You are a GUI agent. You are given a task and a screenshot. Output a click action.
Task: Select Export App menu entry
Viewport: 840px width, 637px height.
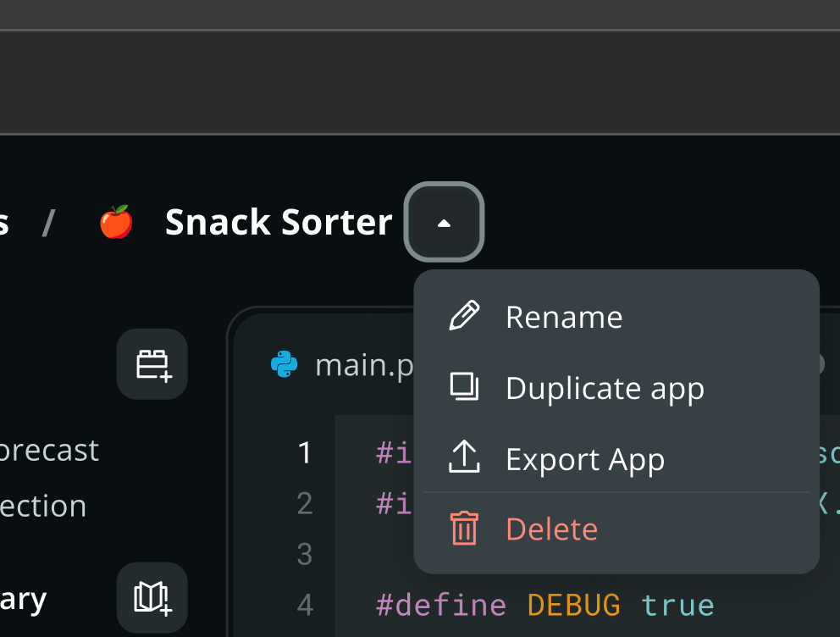pyautogui.click(x=584, y=459)
